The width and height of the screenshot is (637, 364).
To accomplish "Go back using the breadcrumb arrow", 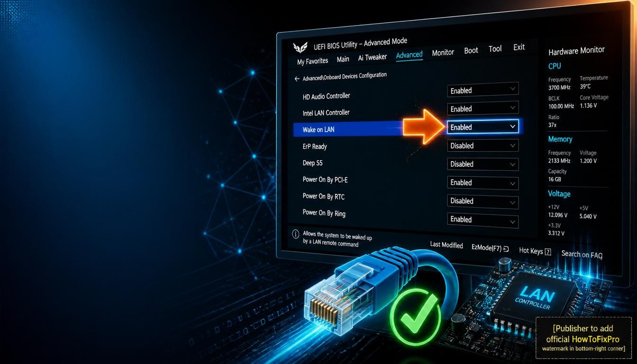I will click(297, 79).
